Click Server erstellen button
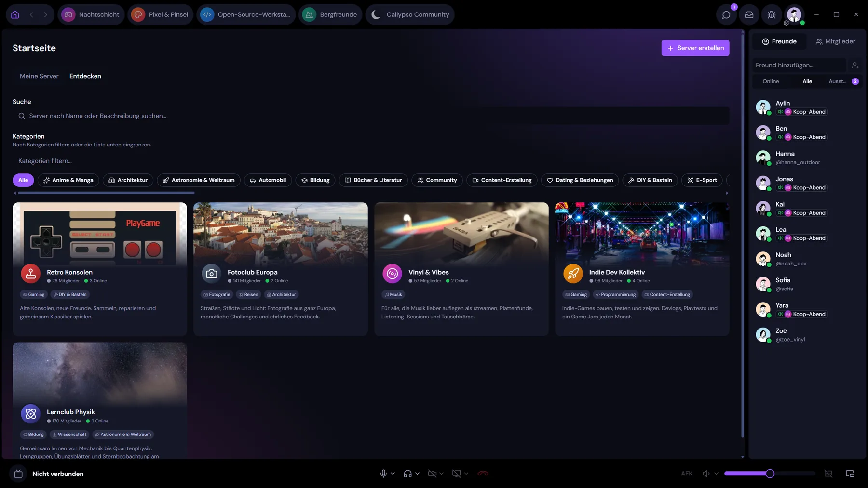This screenshot has width=868, height=488. click(x=695, y=48)
